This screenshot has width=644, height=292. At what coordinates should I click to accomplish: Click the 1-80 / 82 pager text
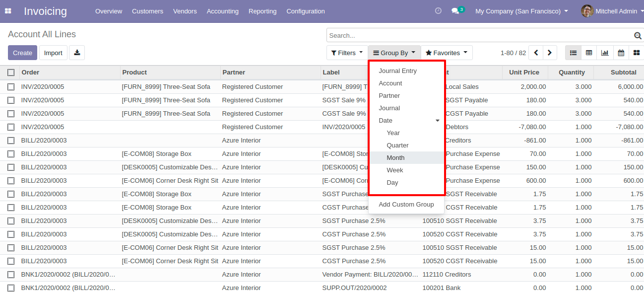[x=513, y=53]
